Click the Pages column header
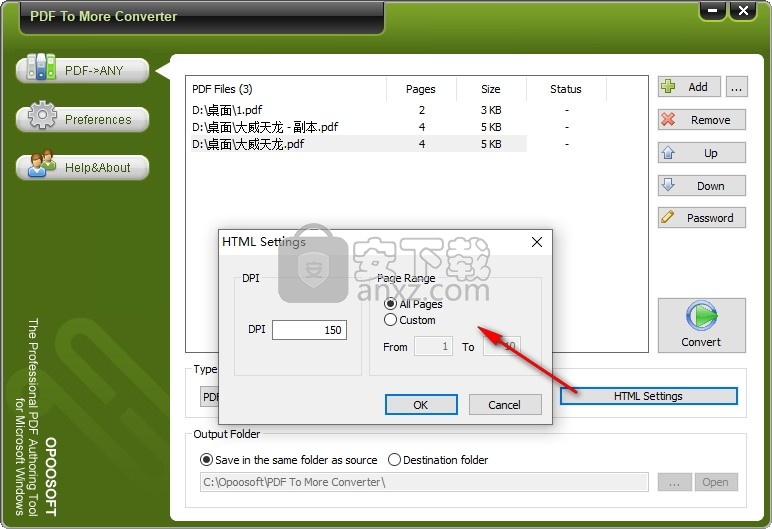The width and height of the screenshot is (772, 529). coord(421,89)
